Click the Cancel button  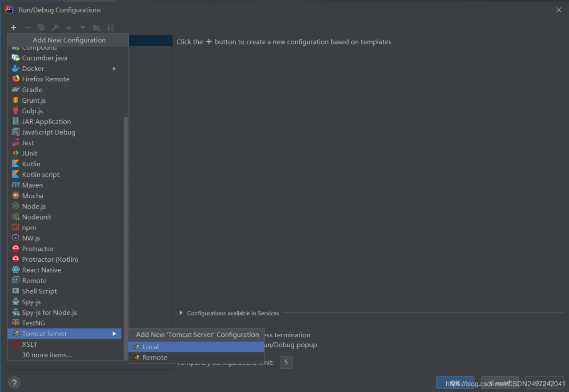pyautogui.click(x=500, y=383)
